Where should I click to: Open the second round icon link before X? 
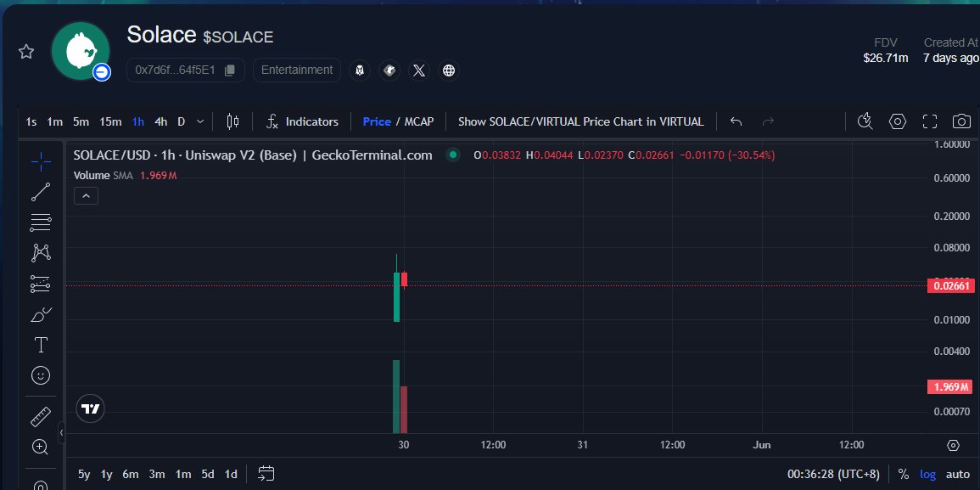tap(389, 70)
